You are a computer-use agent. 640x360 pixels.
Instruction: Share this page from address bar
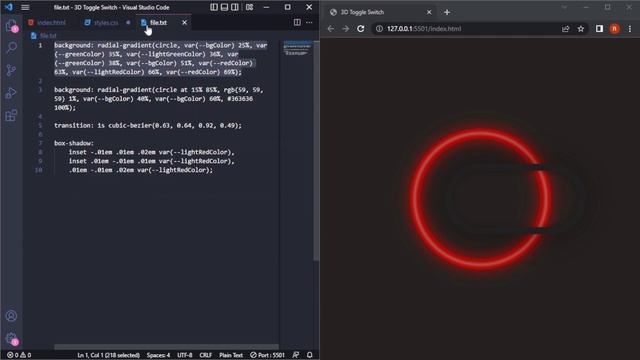coord(565,29)
